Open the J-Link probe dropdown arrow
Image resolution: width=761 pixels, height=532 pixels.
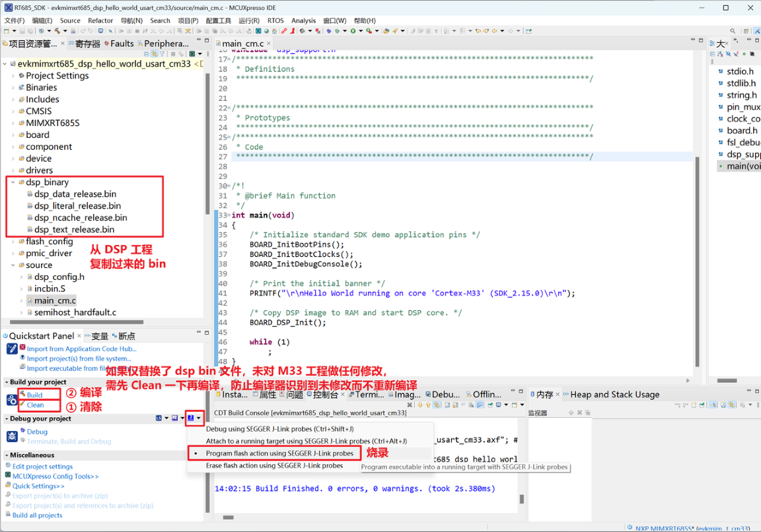[198, 418]
